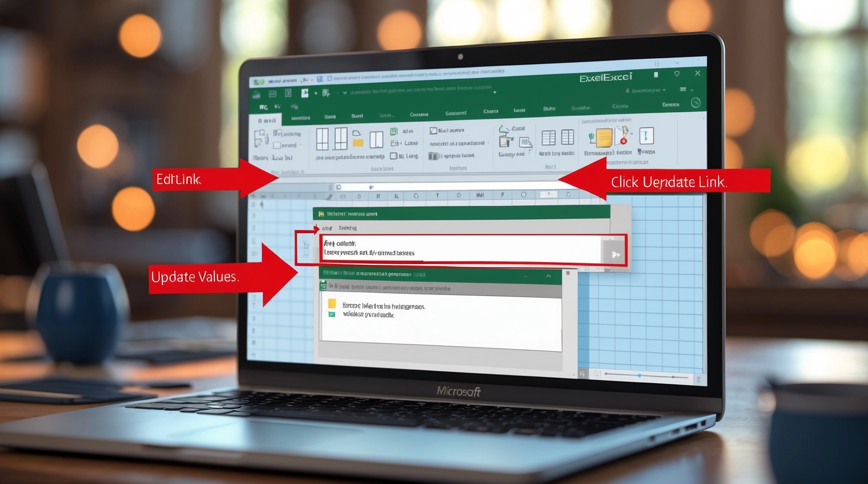Click the menu icon next to the ExcelExcel title

tap(656, 75)
